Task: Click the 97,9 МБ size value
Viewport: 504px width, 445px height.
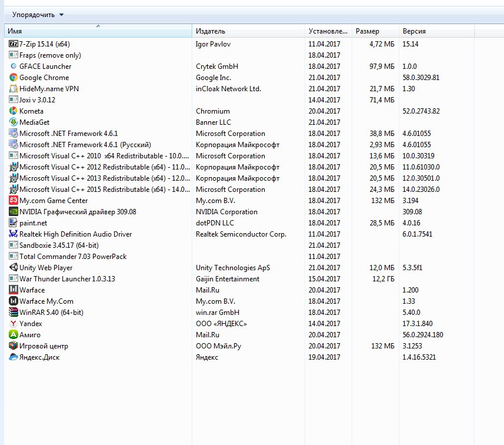Action: pos(382,67)
